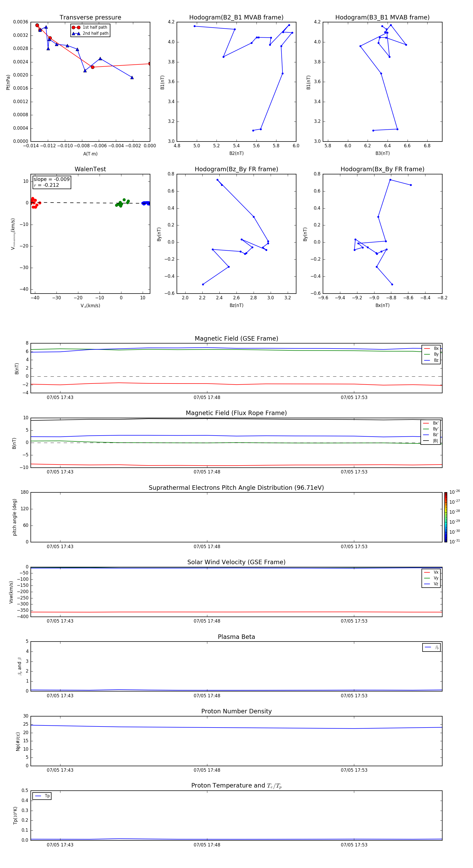The image size is (473, 868).
Task: Click the 'Proton Temperature and Te/Tp' title
Action: pos(236,786)
